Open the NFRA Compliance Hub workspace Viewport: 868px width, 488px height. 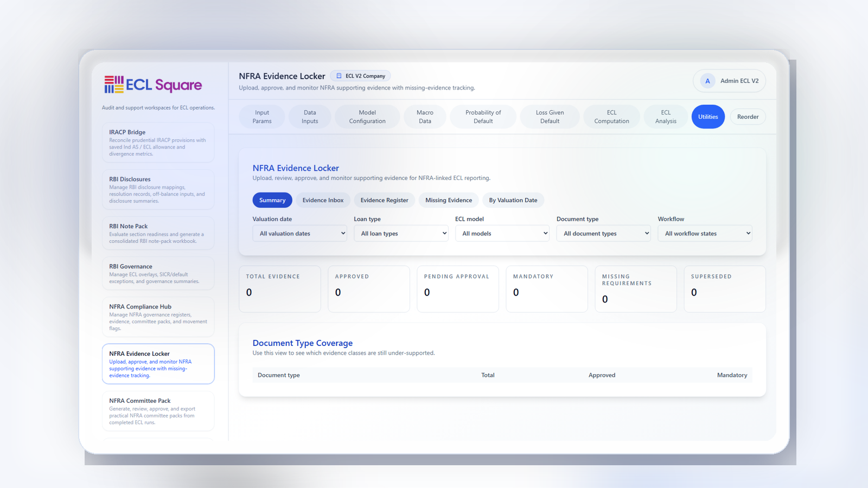pyautogui.click(x=158, y=317)
